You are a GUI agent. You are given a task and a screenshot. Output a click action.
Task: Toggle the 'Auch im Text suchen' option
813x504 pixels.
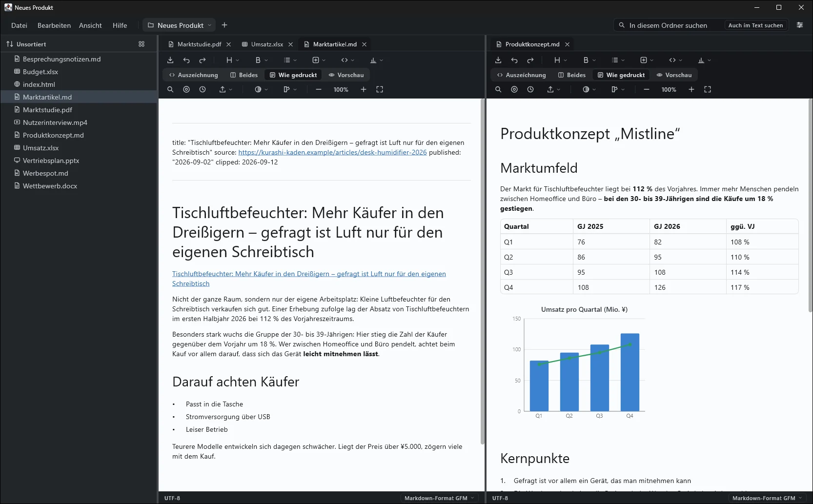(755, 25)
